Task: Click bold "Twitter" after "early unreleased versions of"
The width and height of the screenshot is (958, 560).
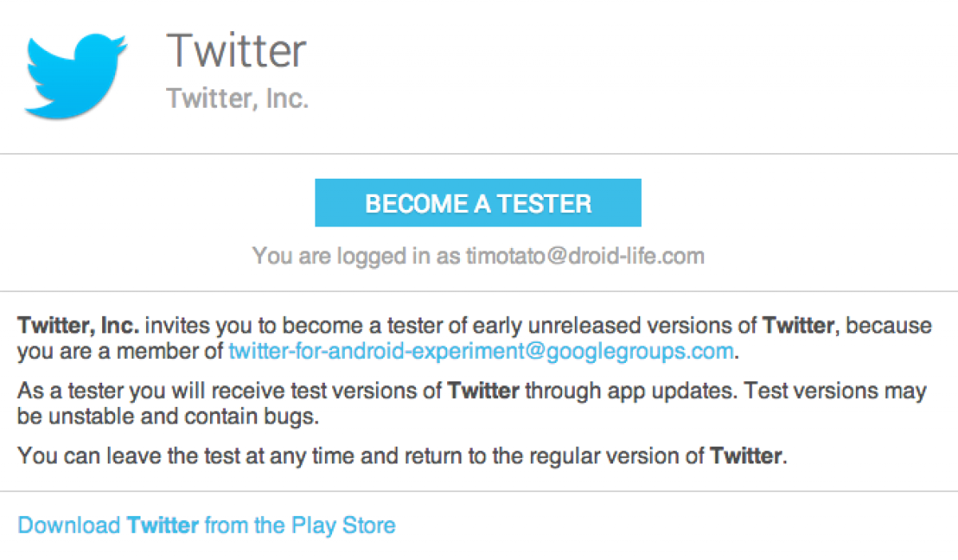Action: click(799, 325)
